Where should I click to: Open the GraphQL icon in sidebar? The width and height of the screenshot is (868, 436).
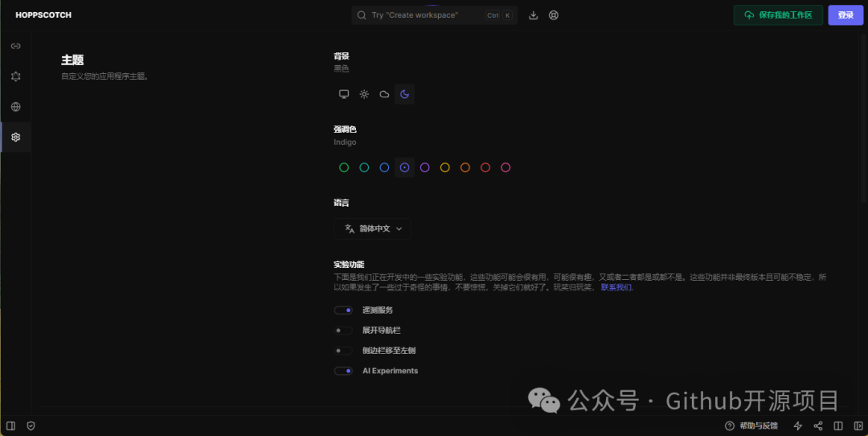point(15,76)
